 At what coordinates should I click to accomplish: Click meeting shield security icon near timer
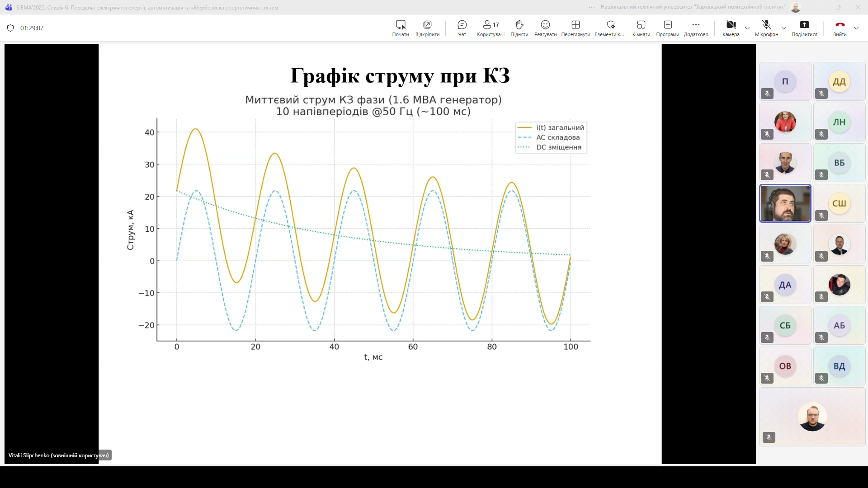pos(10,28)
